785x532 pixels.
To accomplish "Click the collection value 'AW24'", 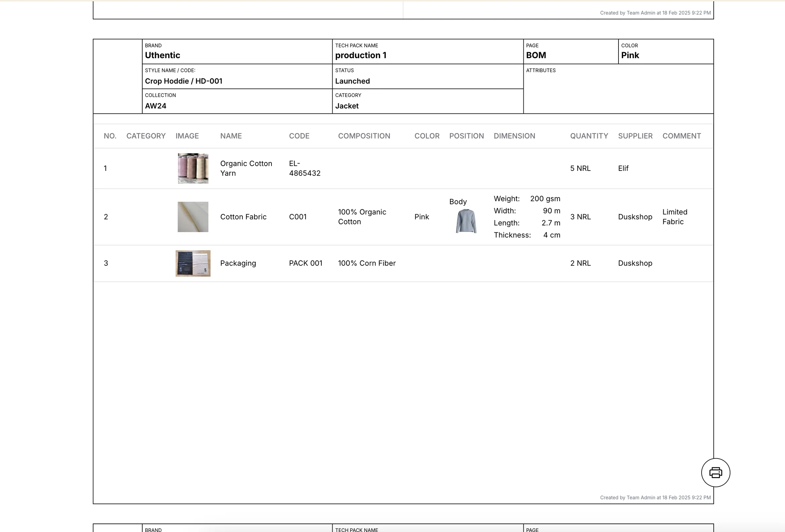I will [x=156, y=106].
